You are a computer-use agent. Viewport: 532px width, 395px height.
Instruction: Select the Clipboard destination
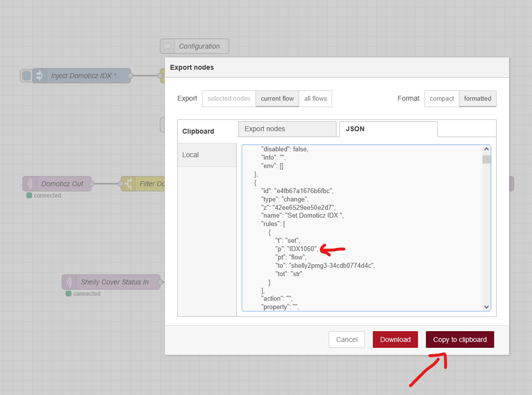[x=207, y=131]
